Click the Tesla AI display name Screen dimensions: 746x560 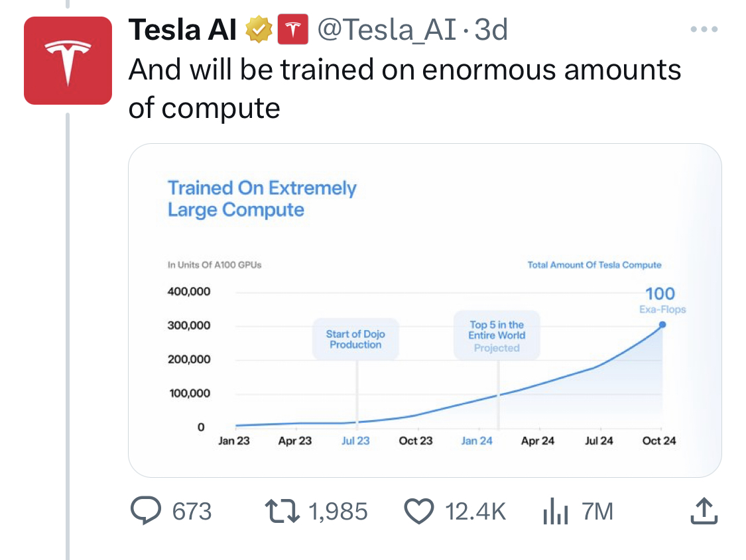click(182, 30)
